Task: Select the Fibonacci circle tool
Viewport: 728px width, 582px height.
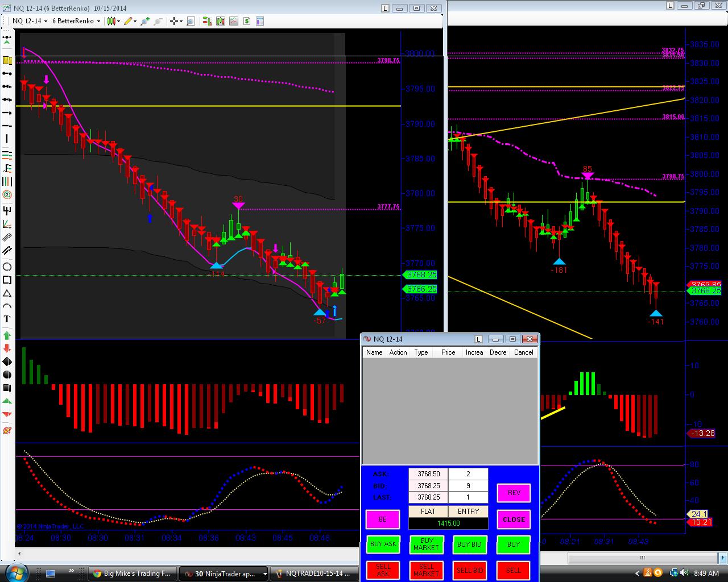Action: (7, 194)
